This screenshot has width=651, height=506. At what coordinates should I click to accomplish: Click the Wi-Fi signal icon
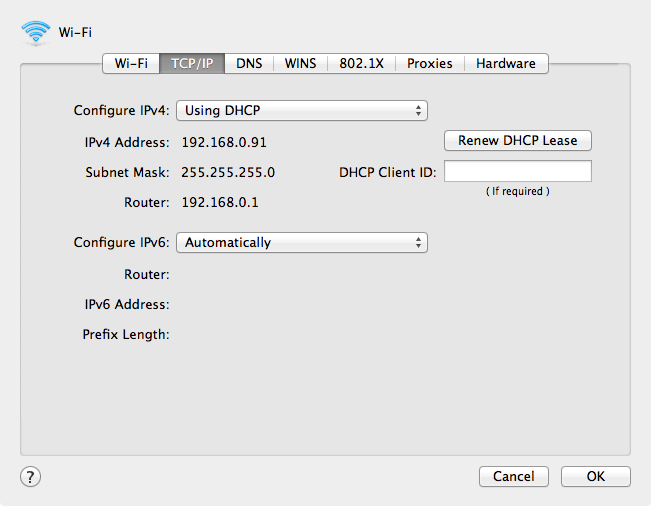point(36,32)
